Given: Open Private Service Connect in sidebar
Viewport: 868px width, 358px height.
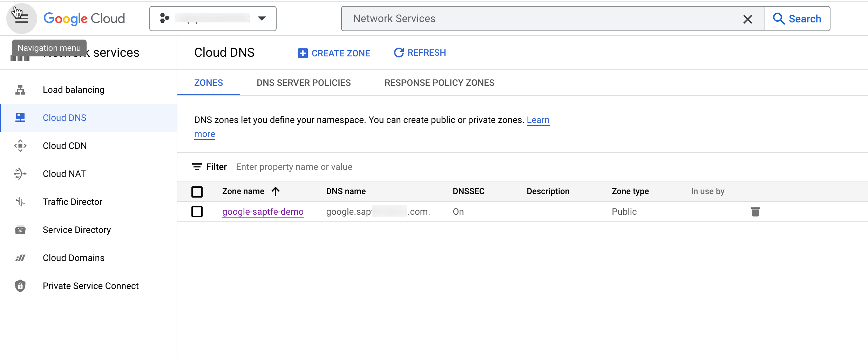Looking at the screenshot, I should 88,286.
